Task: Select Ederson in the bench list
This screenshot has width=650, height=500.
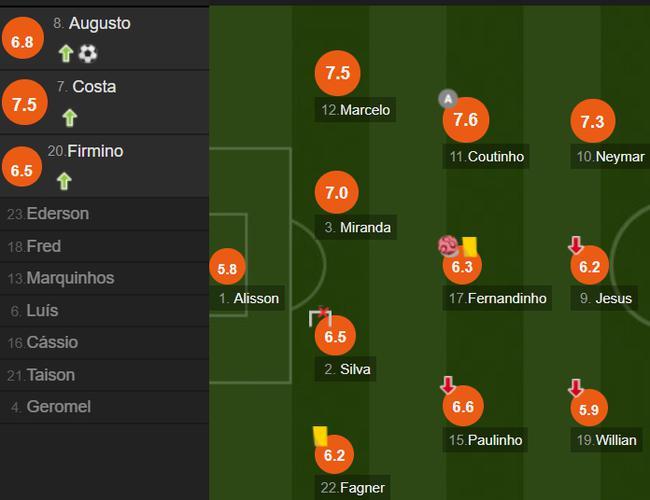Action: (104, 214)
